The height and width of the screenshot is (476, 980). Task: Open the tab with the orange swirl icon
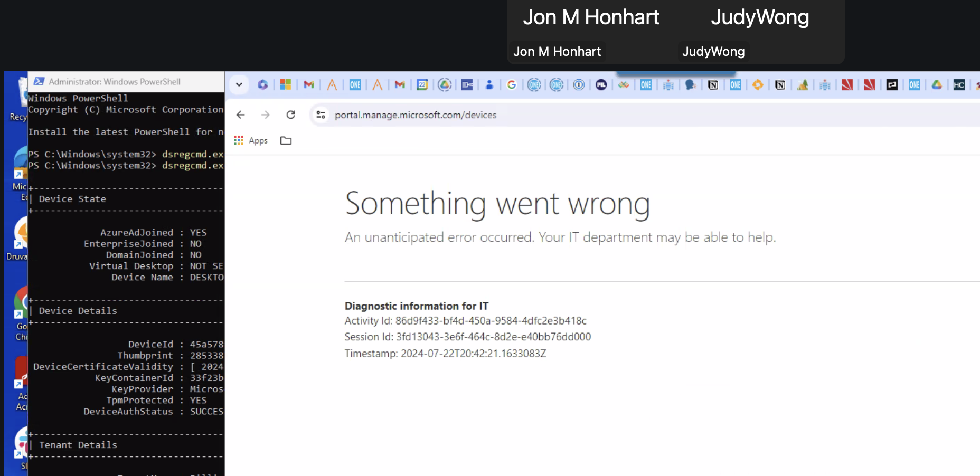(x=758, y=84)
